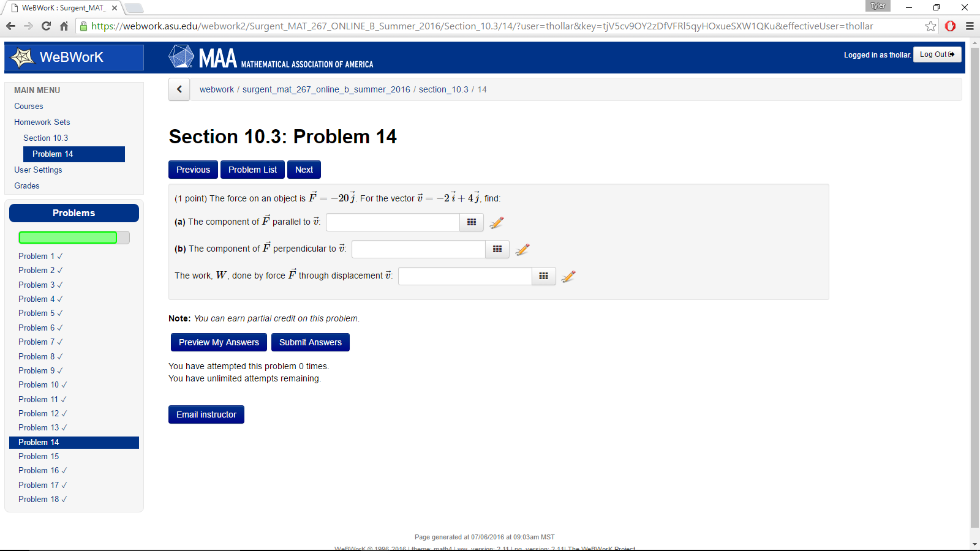Select the pencil preview icon for part (a)
Image resolution: width=980 pixels, height=551 pixels.
(x=496, y=222)
